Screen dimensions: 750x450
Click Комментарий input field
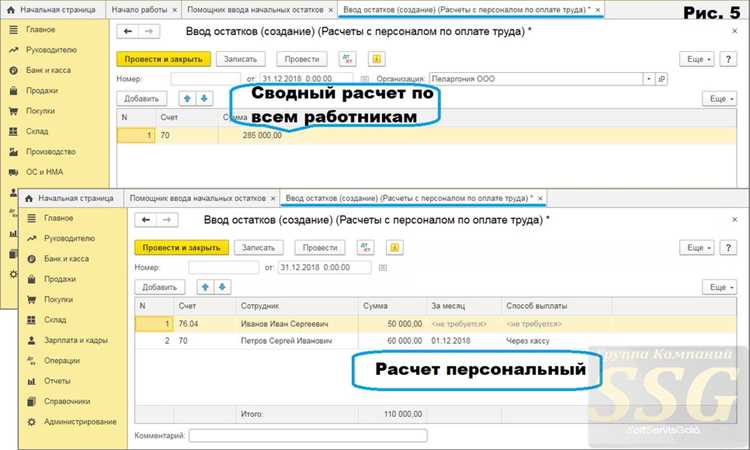[x=308, y=436]
